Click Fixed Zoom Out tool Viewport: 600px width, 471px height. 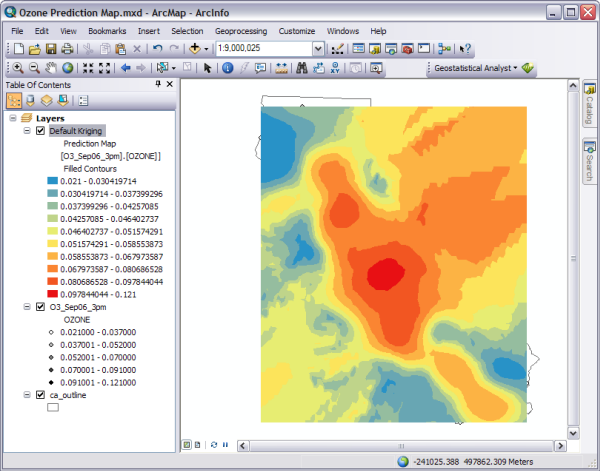104,68
